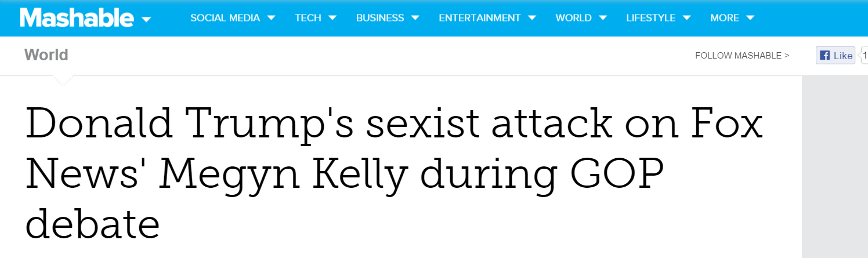
Task: Click the Facebook Like button
Action: pos(836,56)
